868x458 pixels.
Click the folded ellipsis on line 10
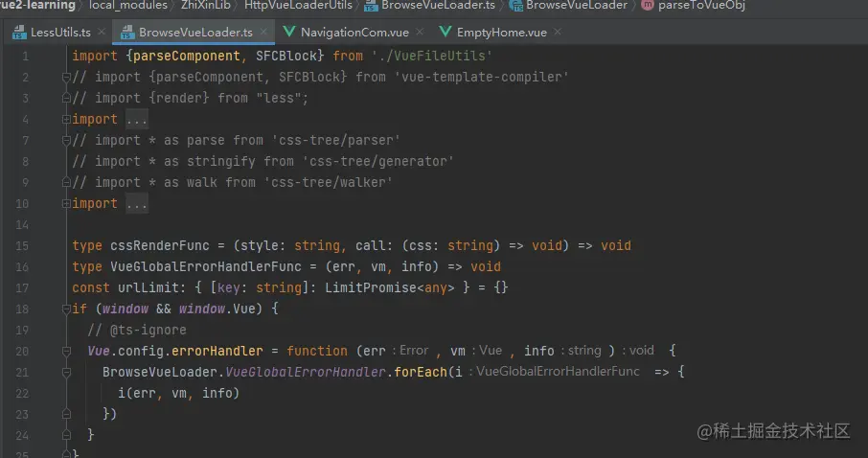point(136,203)
